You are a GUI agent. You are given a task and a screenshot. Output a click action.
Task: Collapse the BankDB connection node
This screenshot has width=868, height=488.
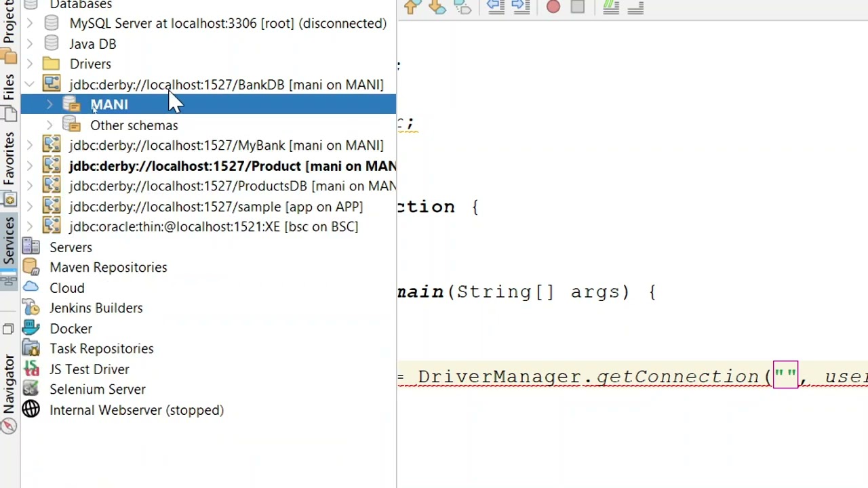point(29,84)
